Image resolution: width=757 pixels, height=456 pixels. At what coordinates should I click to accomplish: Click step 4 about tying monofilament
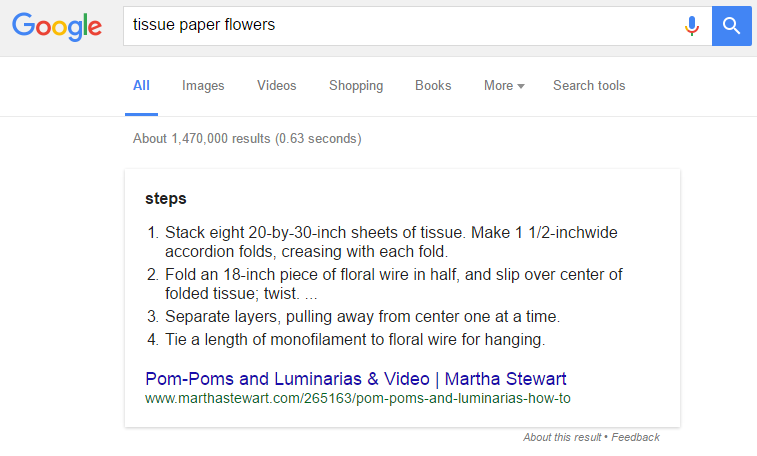354,340
